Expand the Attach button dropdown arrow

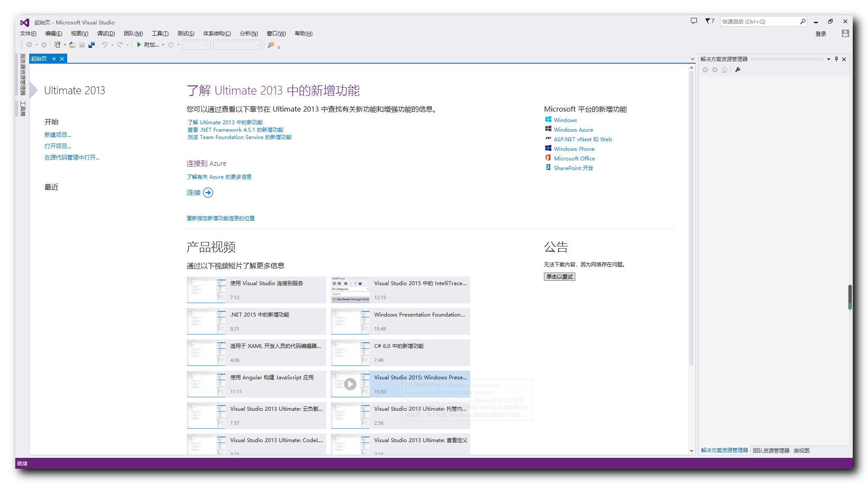click(163, 45)
